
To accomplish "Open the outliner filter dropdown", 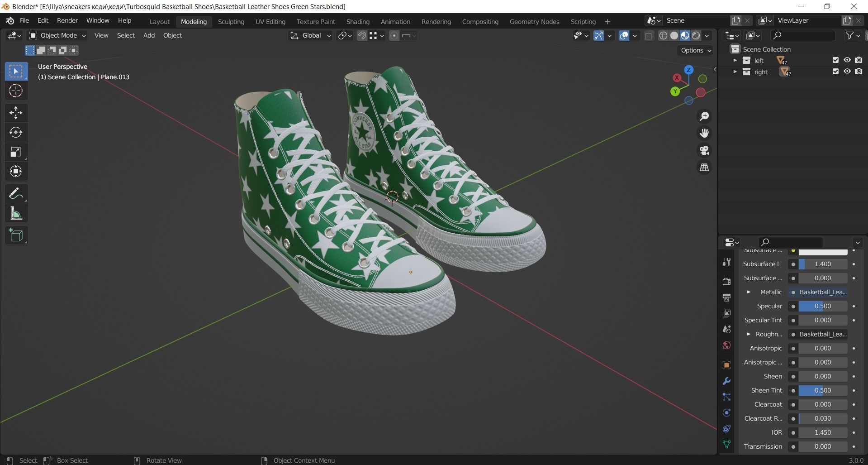I will point(853,35).
